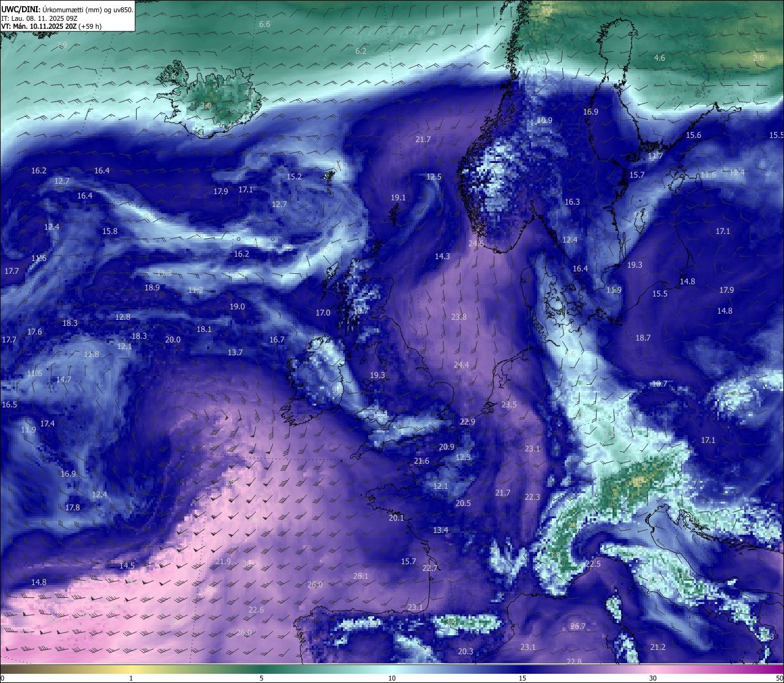Click the map value 12.8
The width and height of the screenshot is (784, 683).
(x=123, y=317)
